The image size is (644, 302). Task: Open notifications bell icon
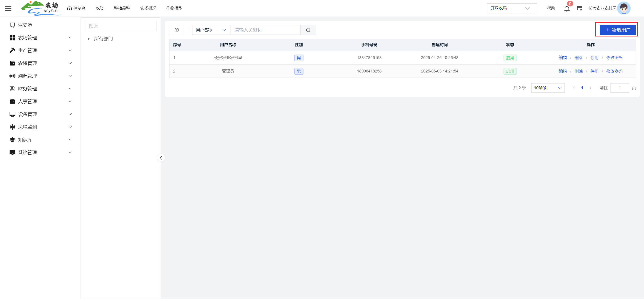coord(566,9)
